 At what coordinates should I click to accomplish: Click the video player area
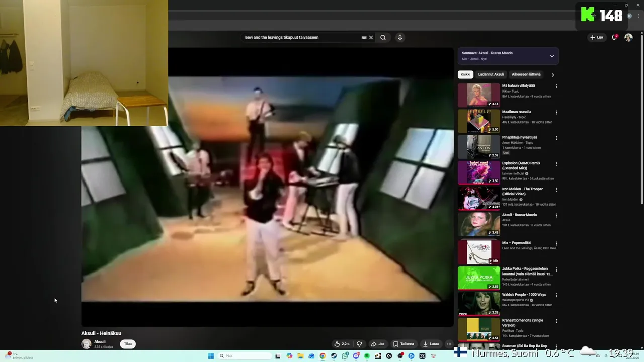coord(267,187)
